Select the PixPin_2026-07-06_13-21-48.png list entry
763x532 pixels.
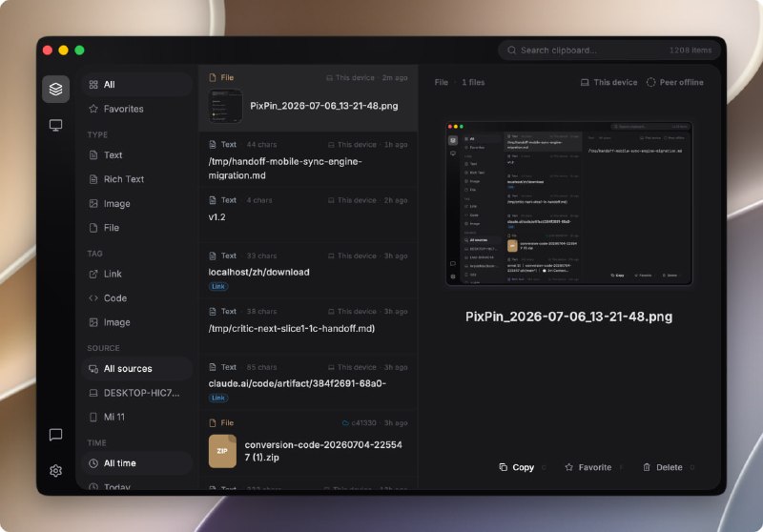click(x=308, y=98)
